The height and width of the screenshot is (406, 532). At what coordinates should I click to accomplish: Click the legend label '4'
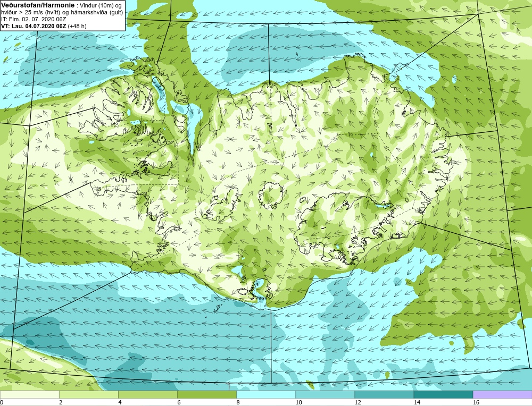click(x=120, y=402)
